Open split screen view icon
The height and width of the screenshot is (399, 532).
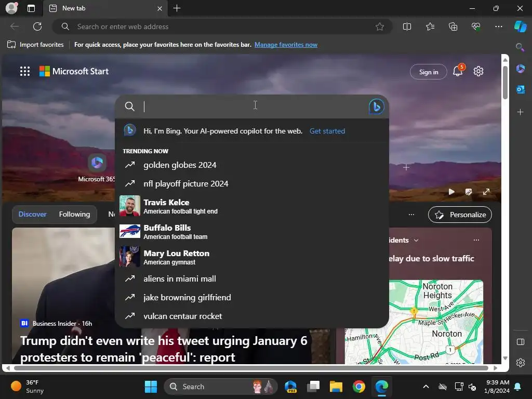(407, 26)
